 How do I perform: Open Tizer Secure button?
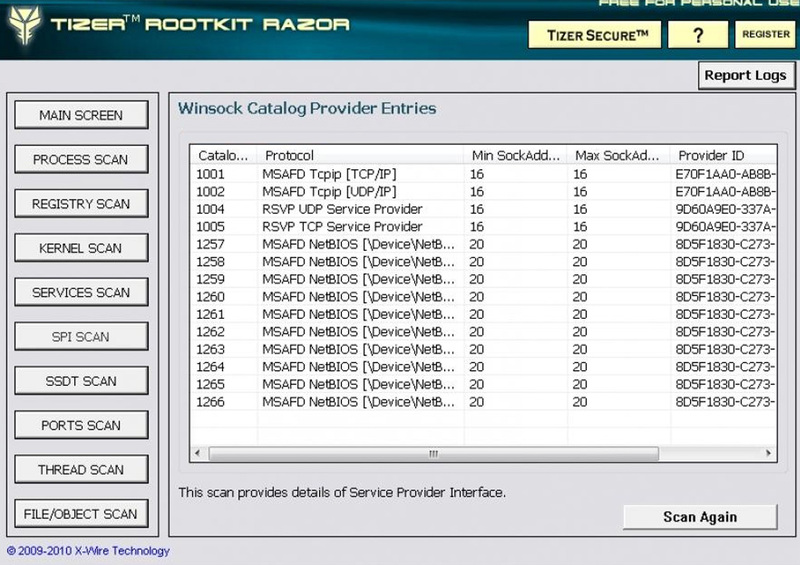pyautogui.click(x=594, y=35)
